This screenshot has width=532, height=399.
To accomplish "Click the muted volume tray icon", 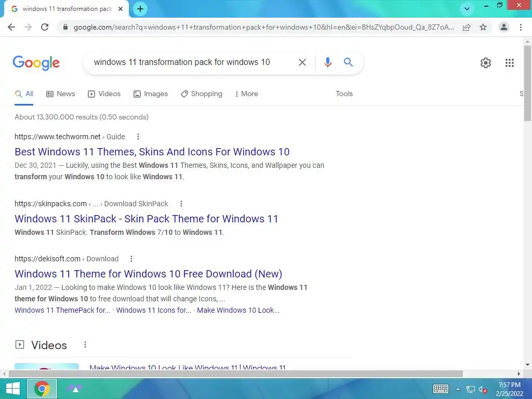I will click(x=483, y=390).
